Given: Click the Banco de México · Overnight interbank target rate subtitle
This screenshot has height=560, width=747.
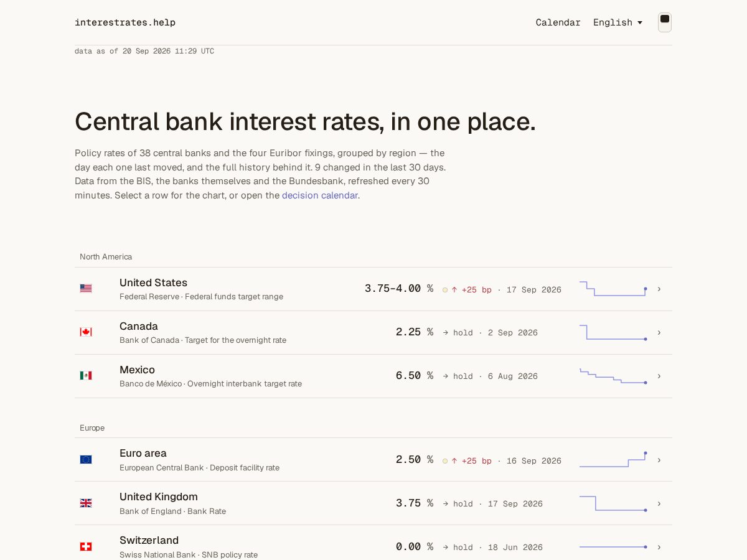Looking at the screenshot, I should (210, 384).
